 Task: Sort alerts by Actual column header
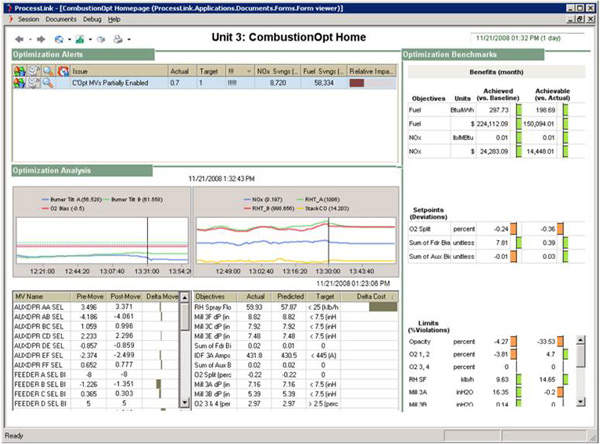coord(183,71)
